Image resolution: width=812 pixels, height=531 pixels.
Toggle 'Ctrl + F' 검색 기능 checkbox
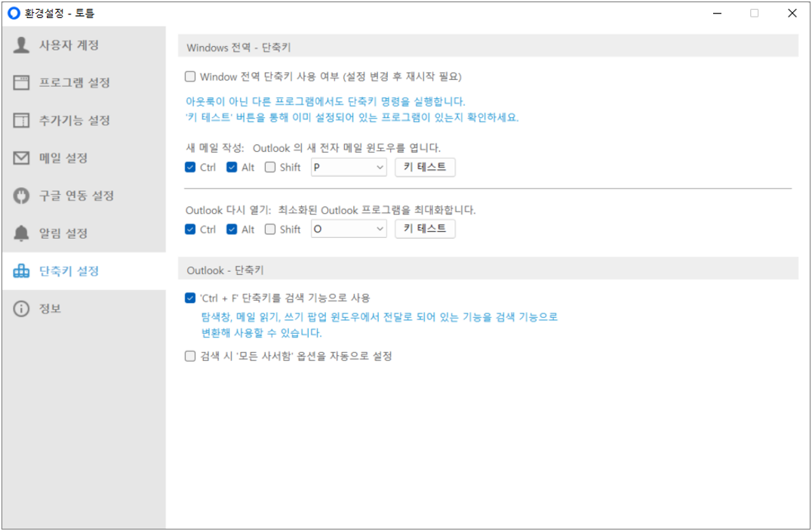190,298
